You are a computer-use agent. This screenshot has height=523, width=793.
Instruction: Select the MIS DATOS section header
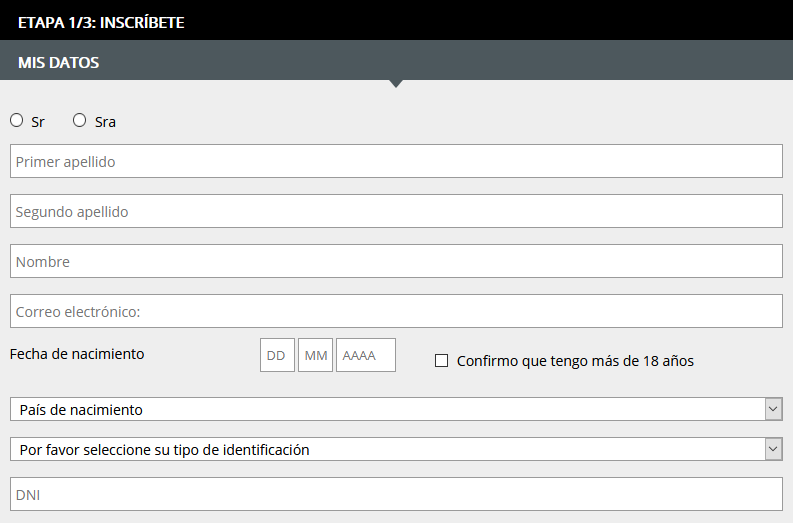[59, 63]
